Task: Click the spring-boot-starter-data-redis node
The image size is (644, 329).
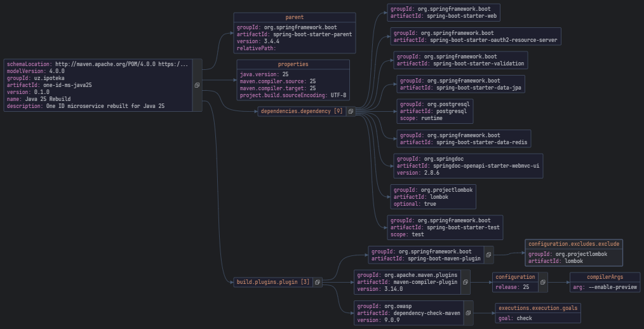Action: 464,138
